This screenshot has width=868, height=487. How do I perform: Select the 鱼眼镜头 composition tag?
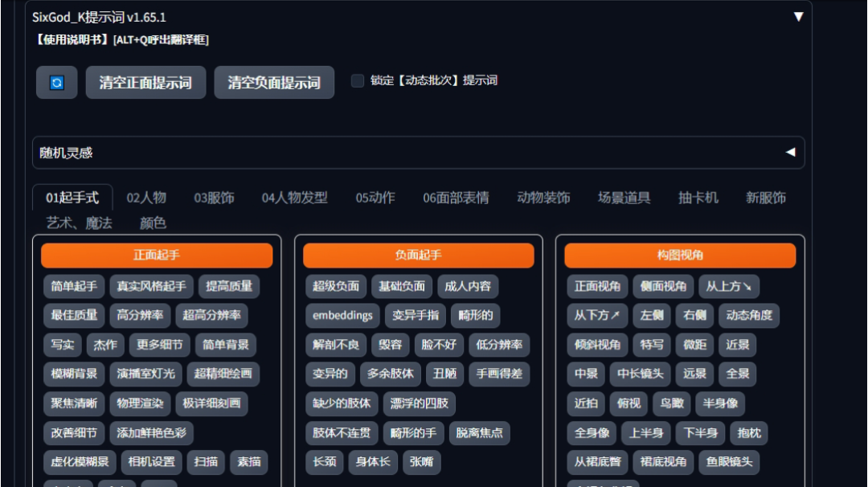(730, 461)
